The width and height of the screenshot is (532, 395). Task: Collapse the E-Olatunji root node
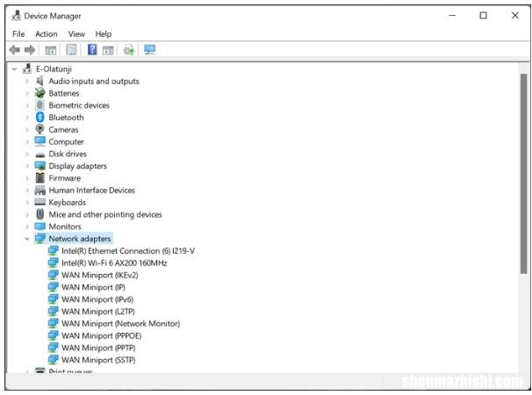[x=14, y=69]
